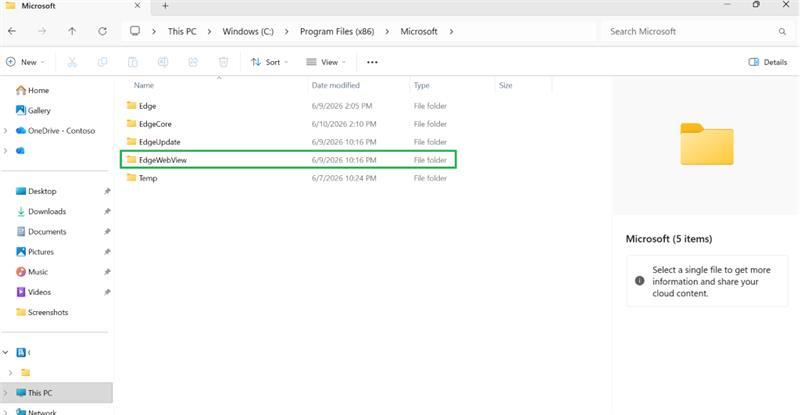Click the pin icon beside Downloads
This screenshot has height=415, width=800.
pyautogui.click(x=107, y=211)
